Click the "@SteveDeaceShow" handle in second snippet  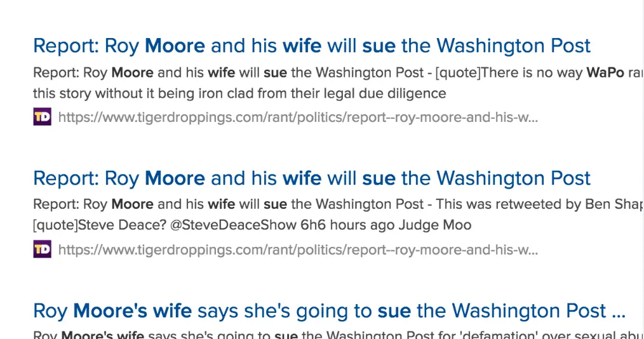point(196,225)
